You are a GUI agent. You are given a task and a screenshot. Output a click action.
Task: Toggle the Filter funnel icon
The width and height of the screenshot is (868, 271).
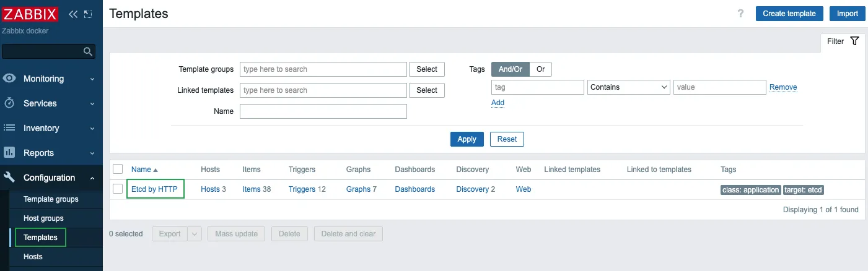point(854,41)
